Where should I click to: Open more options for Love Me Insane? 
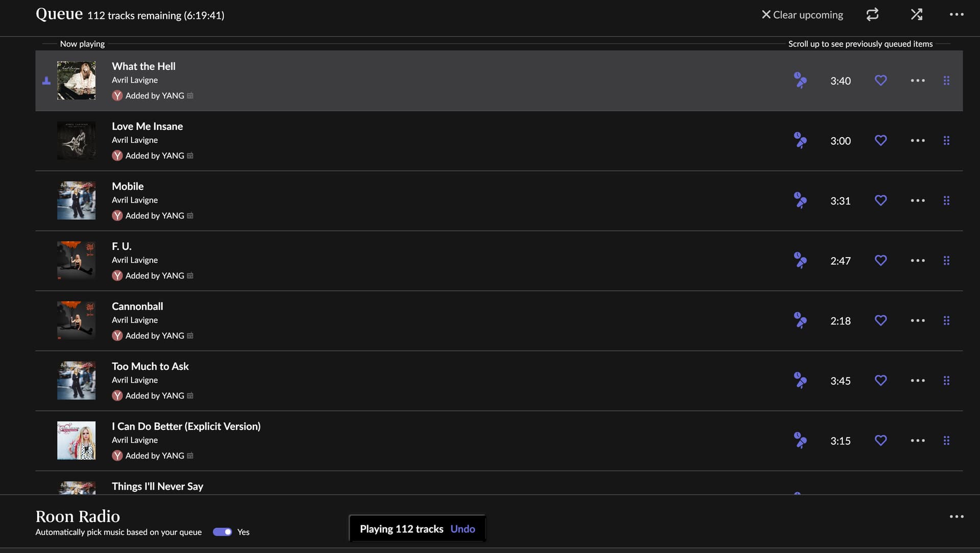pos(917,140)
